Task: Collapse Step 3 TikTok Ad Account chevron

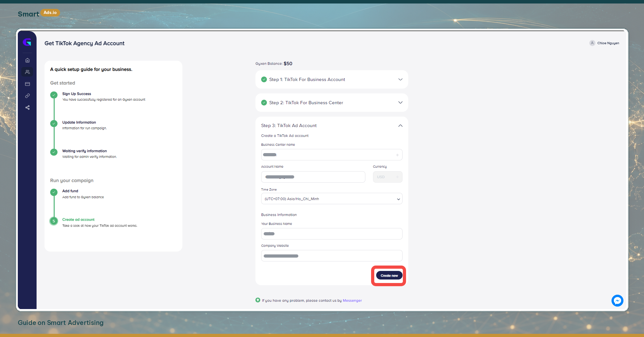Action: (x=400, y=126)
